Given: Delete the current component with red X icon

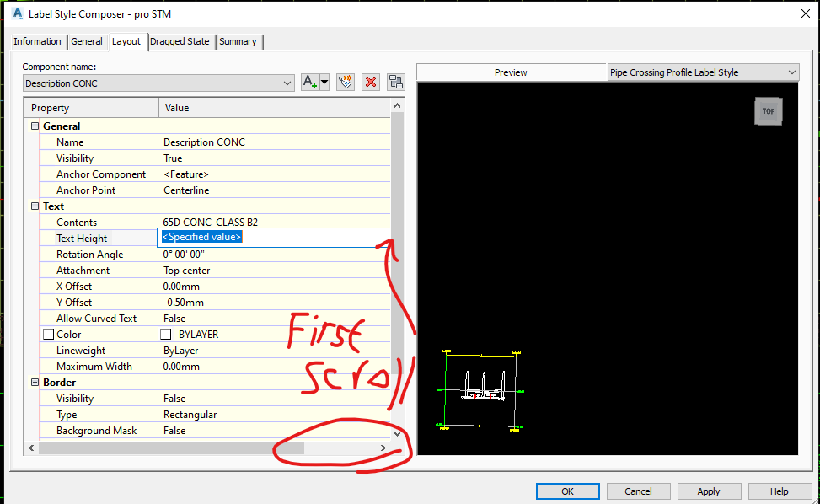Looking at the screenshot, I should click(x=369, y=82).
